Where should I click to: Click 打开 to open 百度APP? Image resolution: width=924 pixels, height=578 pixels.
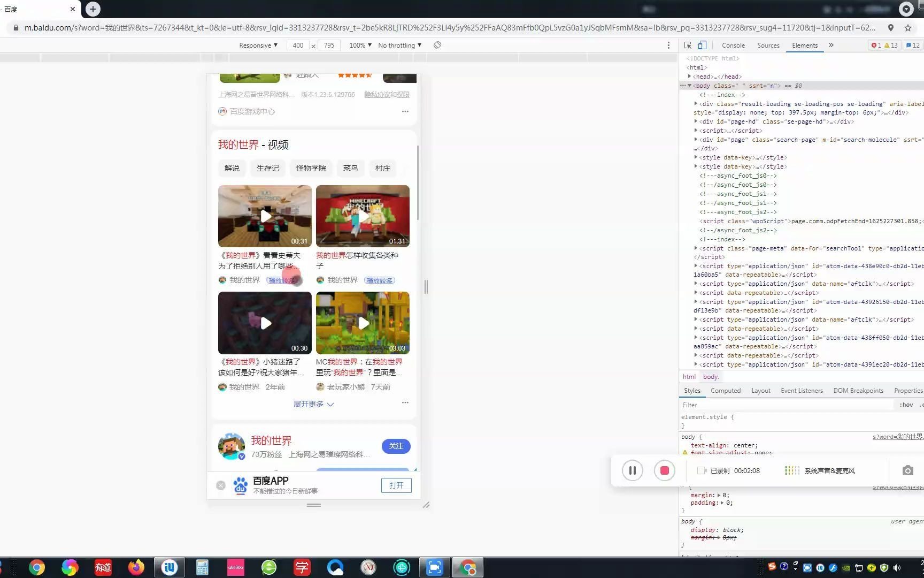click(396, 485)
